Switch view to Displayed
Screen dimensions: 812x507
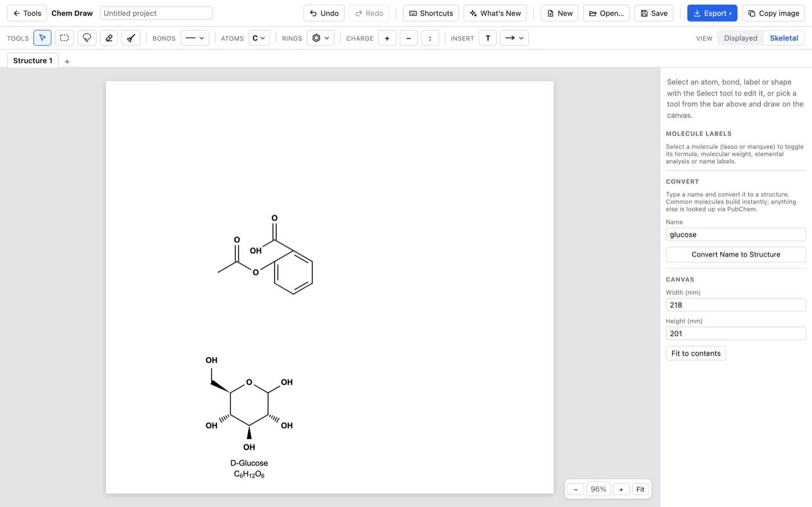[741, 38]
